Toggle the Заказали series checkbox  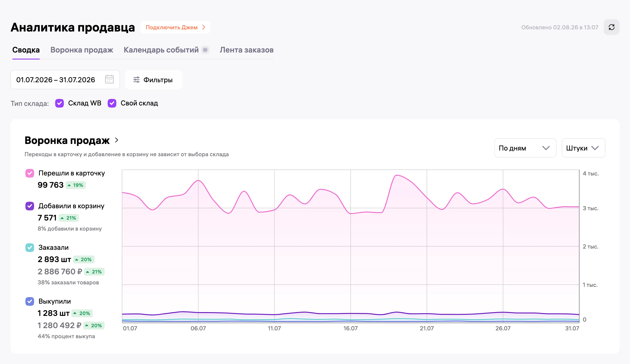pos(30,247)
